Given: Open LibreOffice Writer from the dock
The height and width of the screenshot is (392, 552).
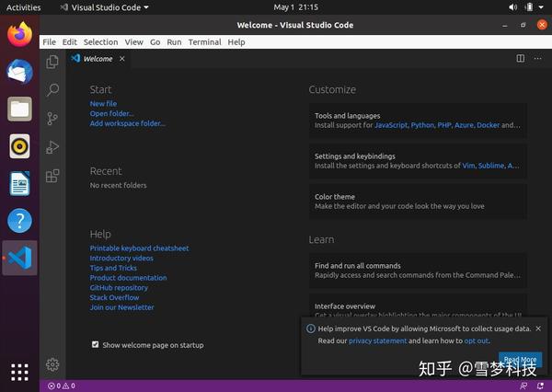Looking at the screenshot, I should (x=19, y=183).
